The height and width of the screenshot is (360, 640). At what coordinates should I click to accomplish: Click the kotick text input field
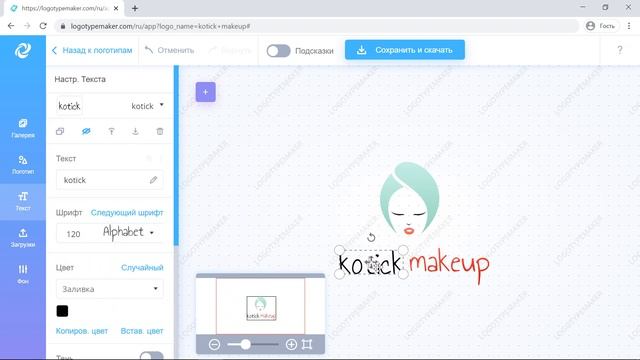click(110, 180)
